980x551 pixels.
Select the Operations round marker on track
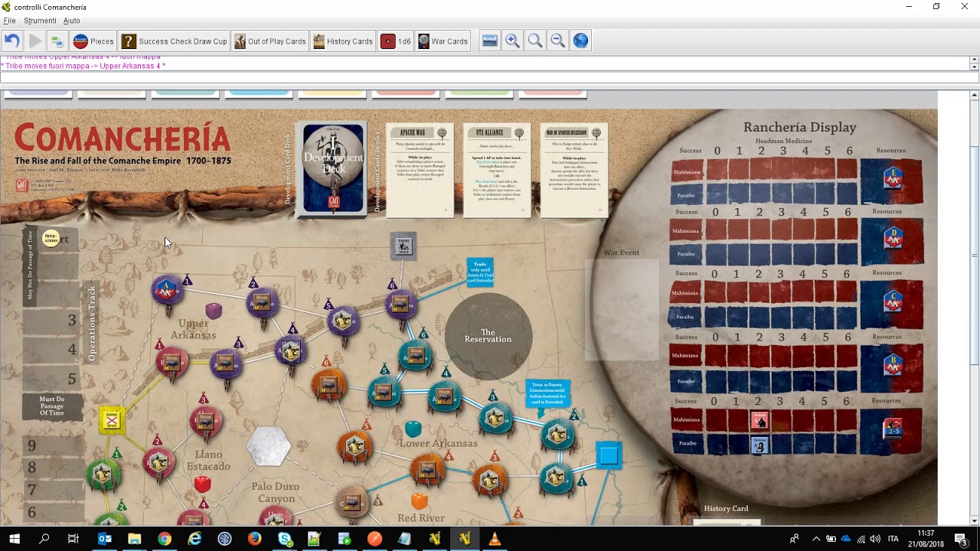(x=51, y=238)
